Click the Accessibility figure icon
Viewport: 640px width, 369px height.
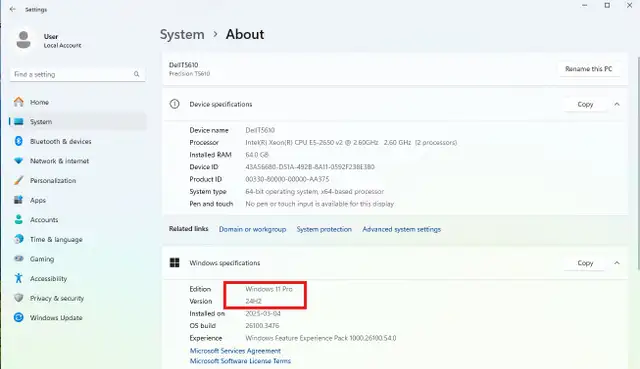pos(18,278)
